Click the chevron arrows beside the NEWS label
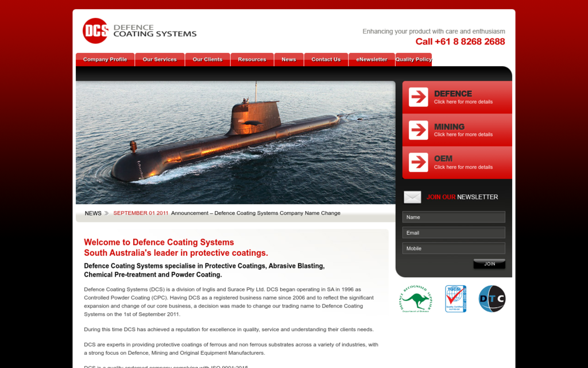 106,213
